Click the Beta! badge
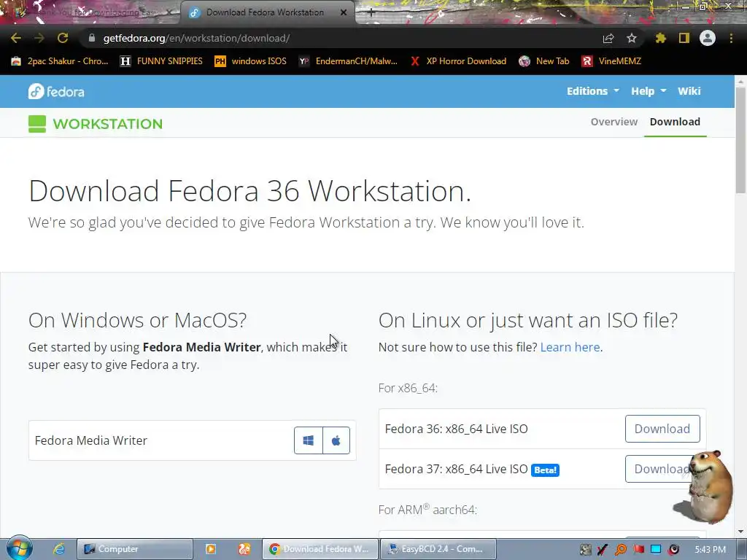The width and height of the screenshot is (747, 560). (x=545, y=470)
